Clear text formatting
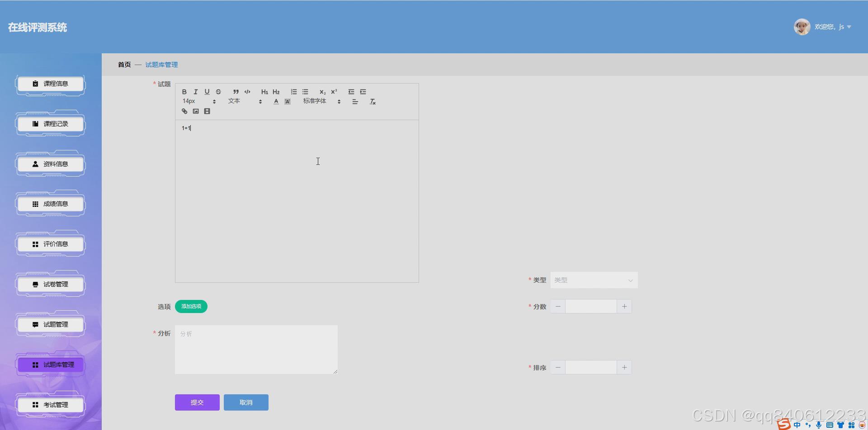The height and width of the screenshot is (430, 868). coord(373,102)
